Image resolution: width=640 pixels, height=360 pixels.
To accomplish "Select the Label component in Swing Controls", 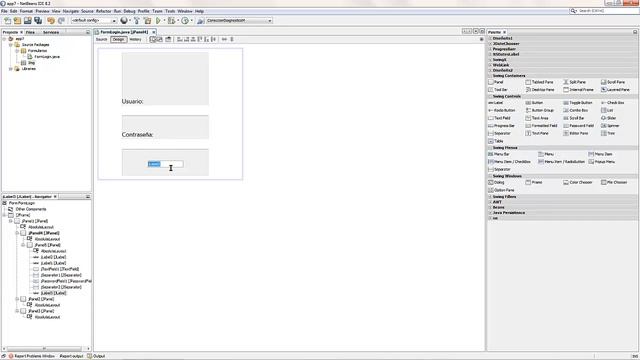I will pos(496,103).
